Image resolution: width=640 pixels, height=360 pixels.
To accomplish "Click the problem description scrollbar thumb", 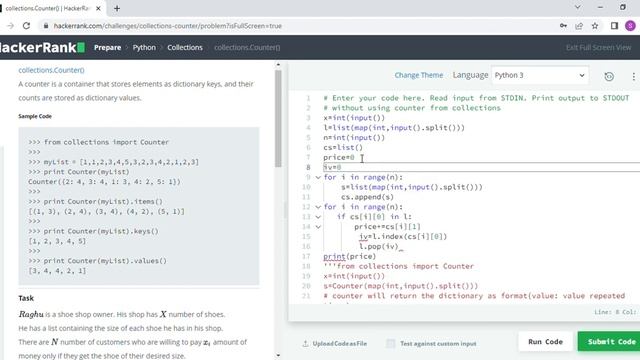I will [278, 118].
